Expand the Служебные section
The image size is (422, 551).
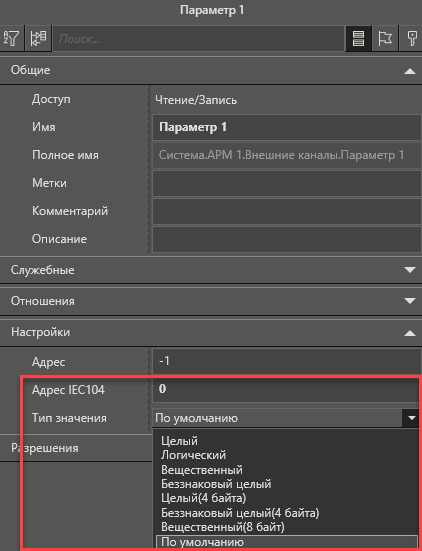[409, 270]
